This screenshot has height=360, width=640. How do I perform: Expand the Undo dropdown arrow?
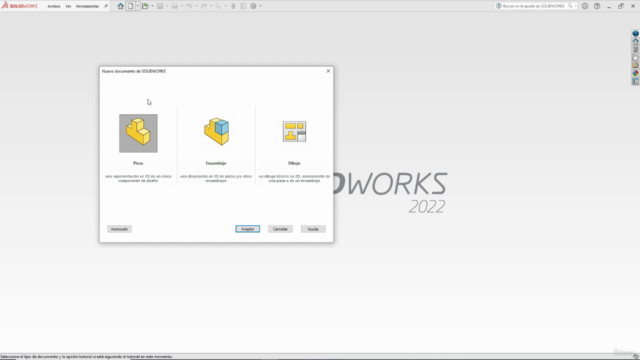(196, 6)
